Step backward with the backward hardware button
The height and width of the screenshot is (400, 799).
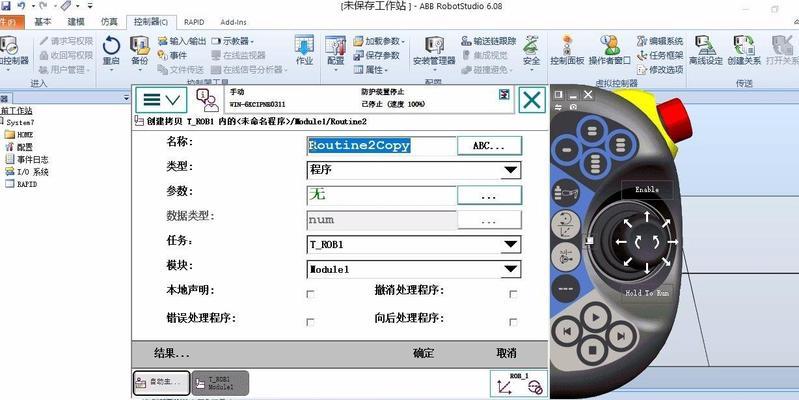point(567,332)
